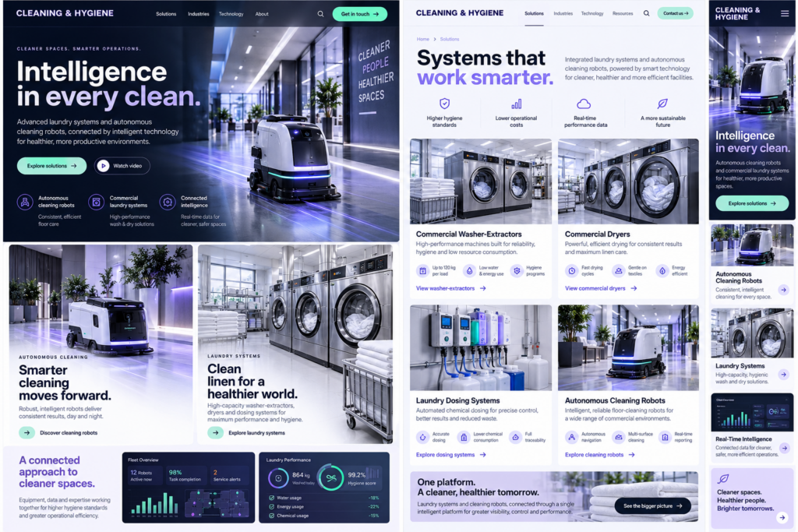
Task: Click the Real-time performance data cloud icon
Action: [x=584, y=104]
